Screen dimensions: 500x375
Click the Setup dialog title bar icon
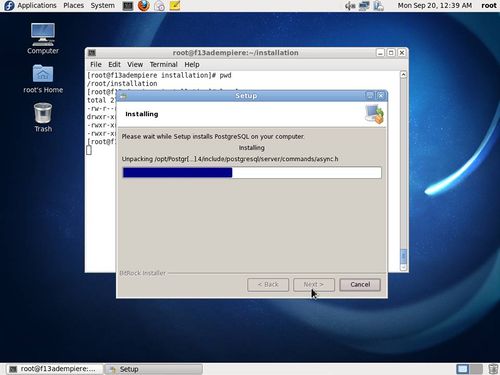(x=123, y=96)
